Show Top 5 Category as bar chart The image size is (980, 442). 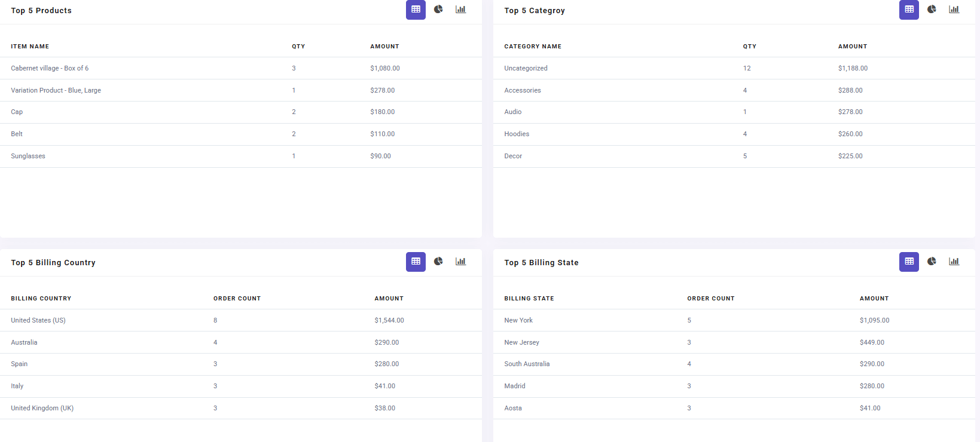[x=954, y=10]
